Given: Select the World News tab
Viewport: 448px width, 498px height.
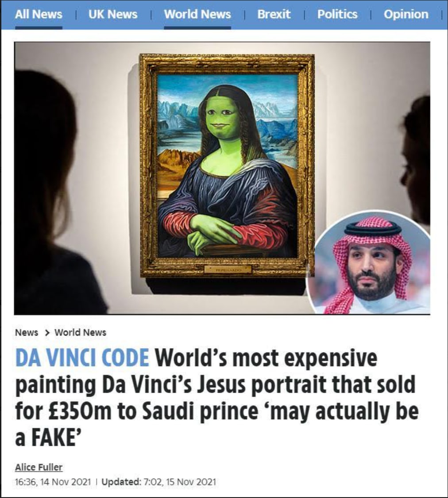Looking at the screenshot, I should tap(197, 14).
